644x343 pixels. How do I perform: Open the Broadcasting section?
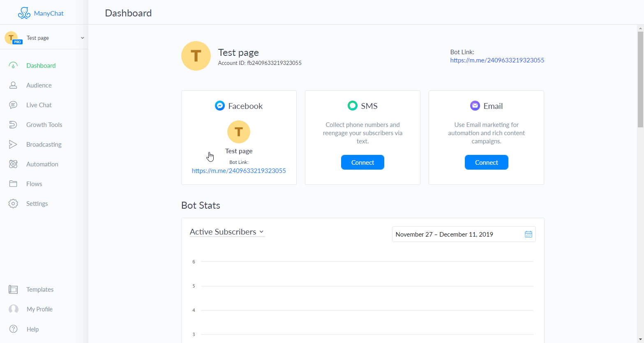coord(44,145)
